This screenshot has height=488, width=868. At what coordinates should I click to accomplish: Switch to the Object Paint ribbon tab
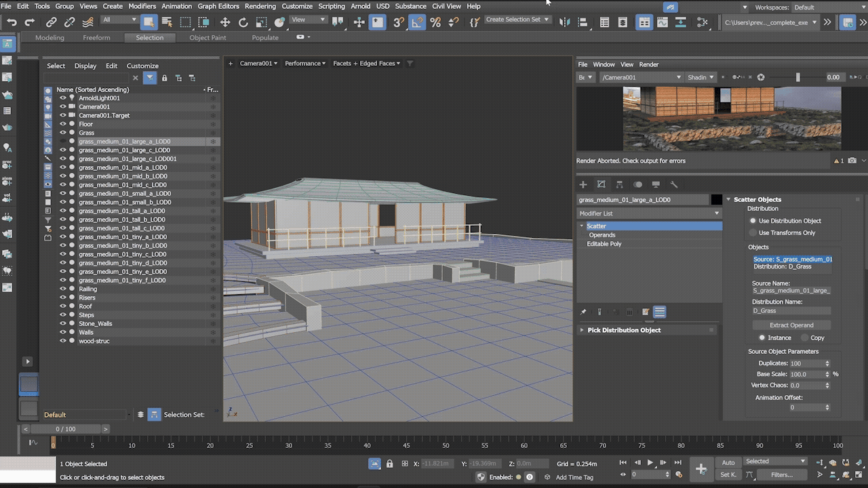208,38
